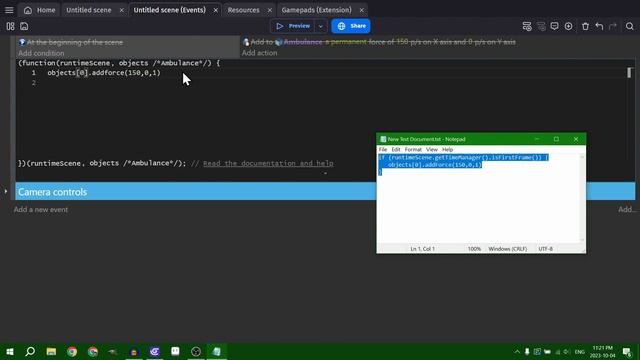640x360 pixels.
Task: Click empty code line 2 in editor
Action: [x=327, y=83]
